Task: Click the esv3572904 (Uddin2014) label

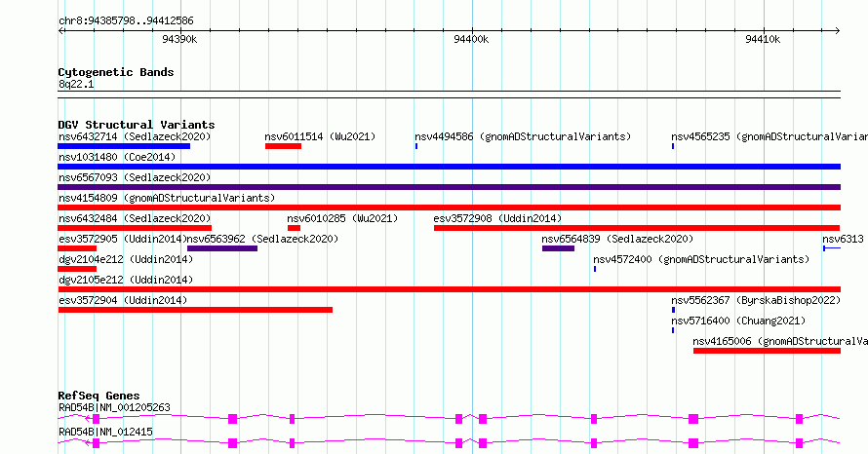Action: click(123, 300)
